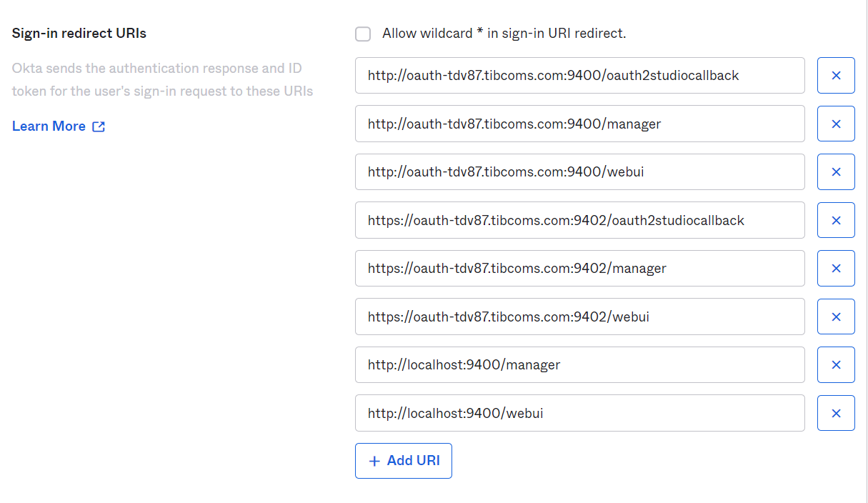Image resolution: width=868 pixels, height=503 pixels.
Task: Remove the https 9402/manager URI
Action: [836, 269]
